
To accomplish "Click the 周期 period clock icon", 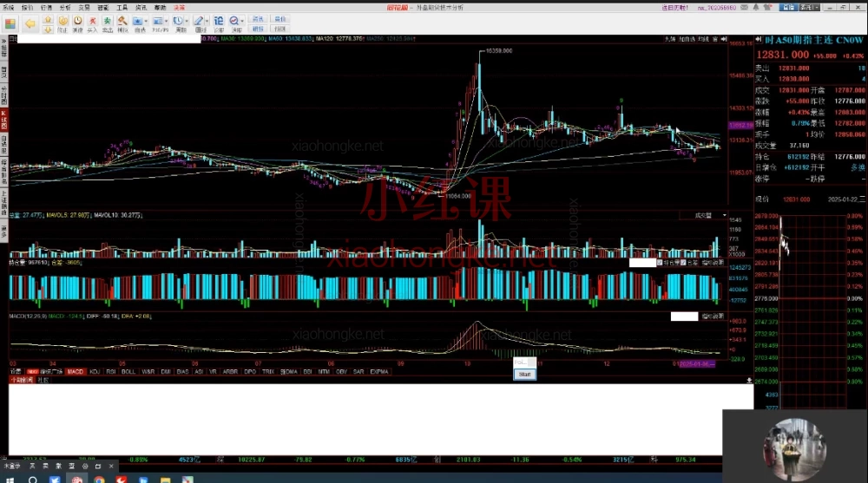I will point(178,23).
